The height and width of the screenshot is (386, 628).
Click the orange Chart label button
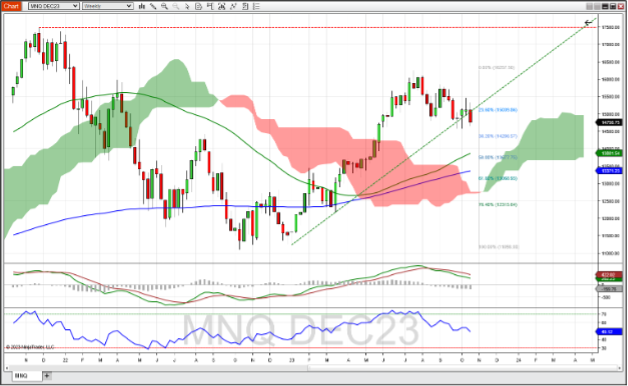(x=11, y=6)
